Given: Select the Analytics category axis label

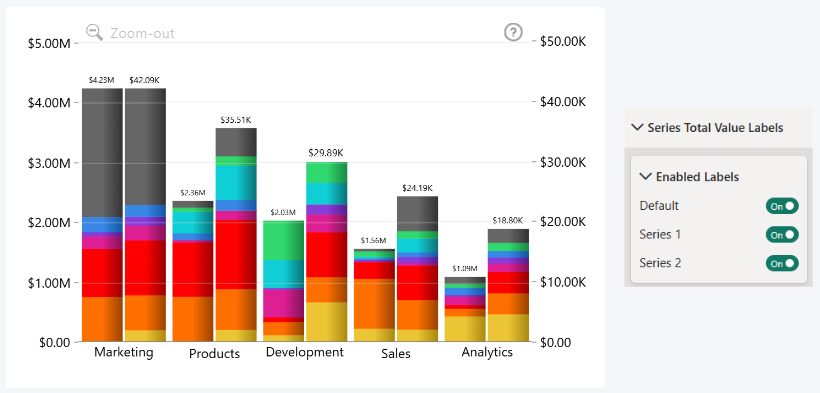Looking at the screenshot, I should (487, 352).
